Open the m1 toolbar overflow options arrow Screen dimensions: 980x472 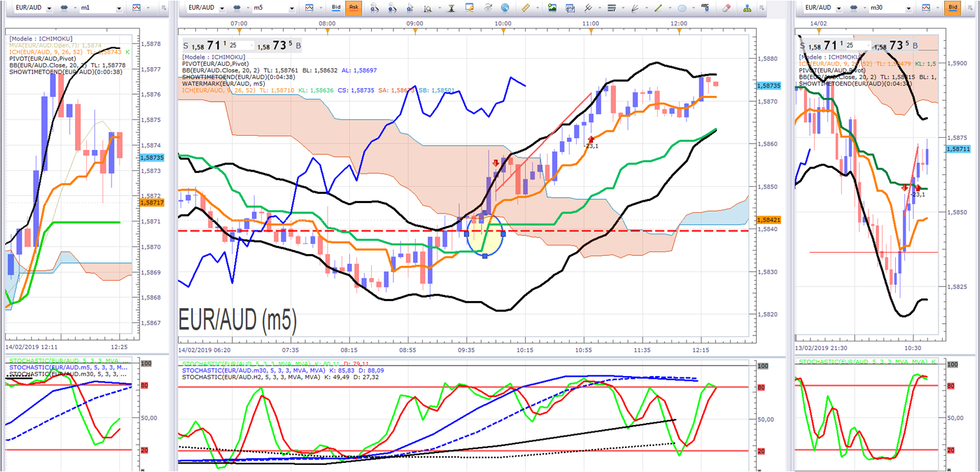tap(163, 8)
